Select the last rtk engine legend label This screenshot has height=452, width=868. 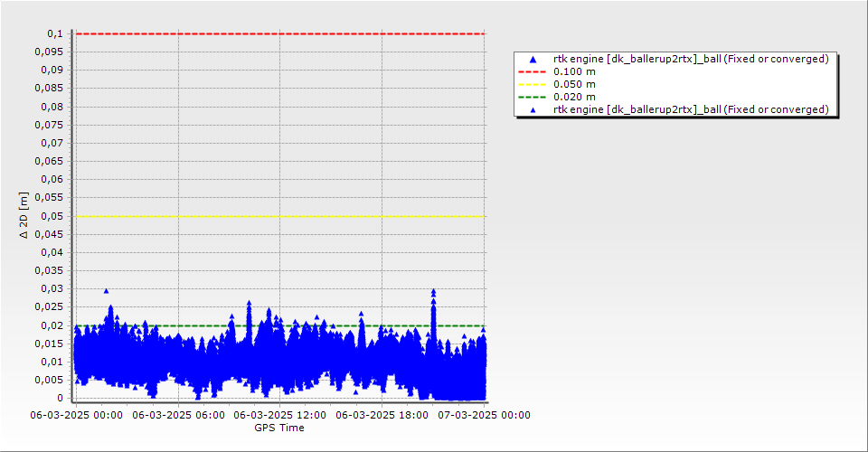pyautogui.click(x=691, y=109)
